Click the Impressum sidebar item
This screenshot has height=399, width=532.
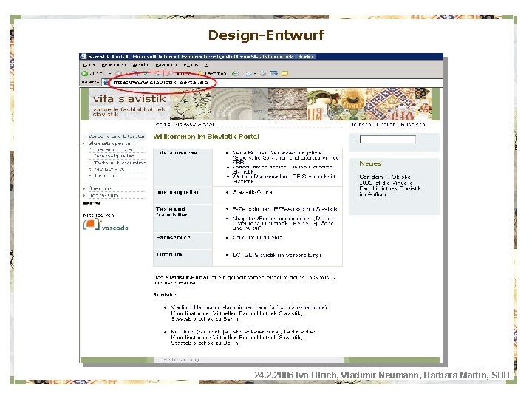coord(103,195)
